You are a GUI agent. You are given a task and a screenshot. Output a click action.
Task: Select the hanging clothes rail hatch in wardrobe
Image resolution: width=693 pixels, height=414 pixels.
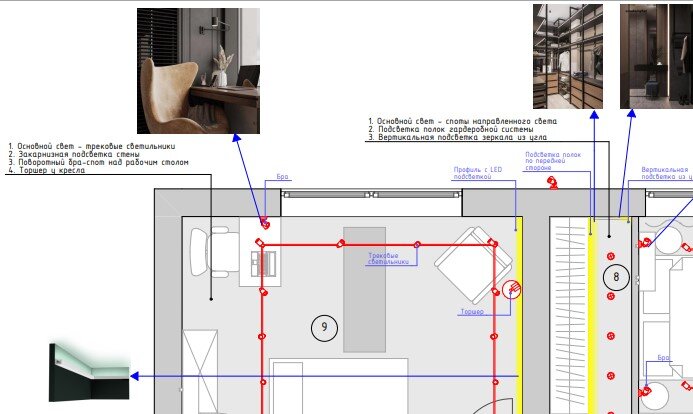point(571,315)
